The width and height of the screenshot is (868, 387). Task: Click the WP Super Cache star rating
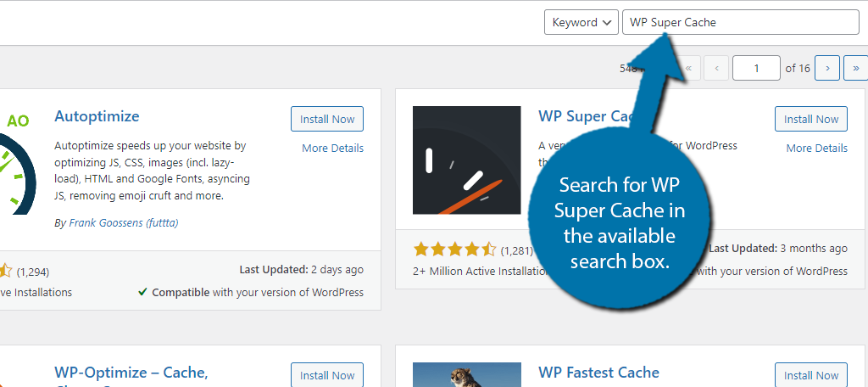click(454, 250)
